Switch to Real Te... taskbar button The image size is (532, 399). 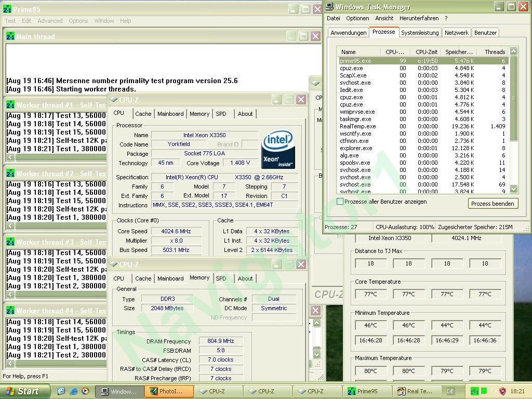[416, 391]
